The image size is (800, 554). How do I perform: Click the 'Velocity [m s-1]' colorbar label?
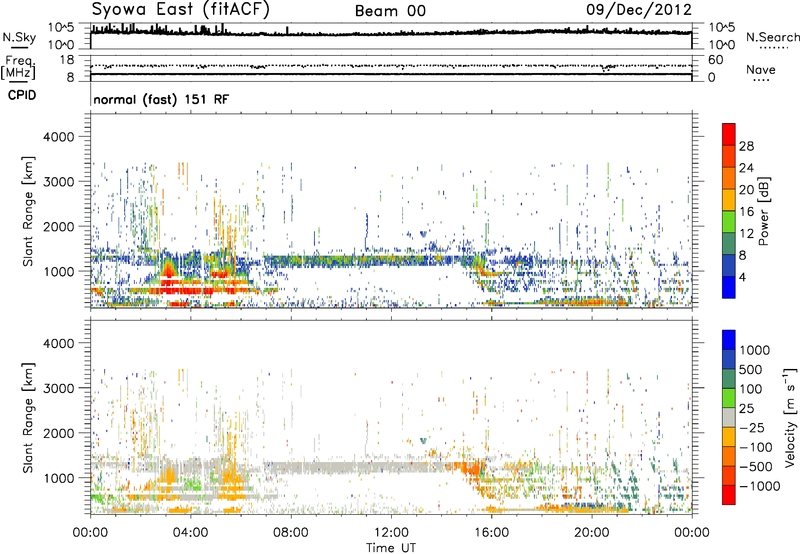(x=790, y=417)
